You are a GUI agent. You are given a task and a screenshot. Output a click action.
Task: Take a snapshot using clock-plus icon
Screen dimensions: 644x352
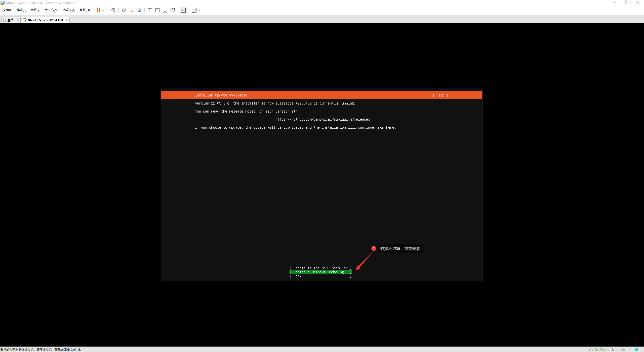point(124,10)
